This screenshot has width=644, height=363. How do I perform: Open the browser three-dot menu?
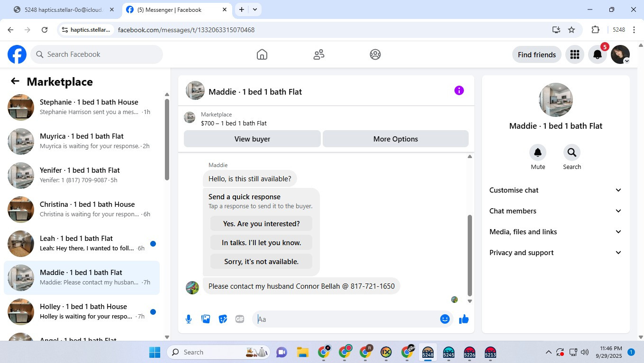click(634, 30)
